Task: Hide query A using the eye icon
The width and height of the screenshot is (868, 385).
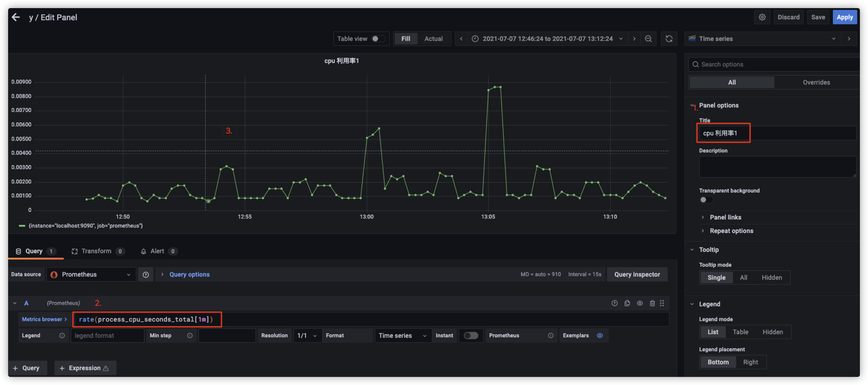Action: pos(640,303)
